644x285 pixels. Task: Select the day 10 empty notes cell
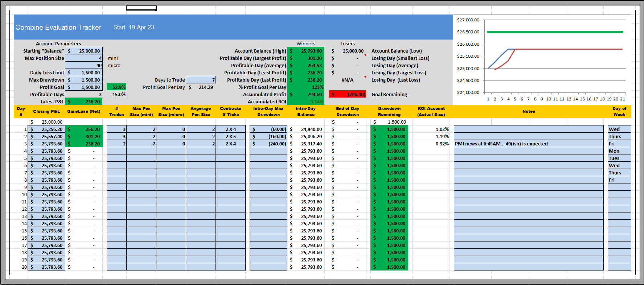[x=529, y=194]
